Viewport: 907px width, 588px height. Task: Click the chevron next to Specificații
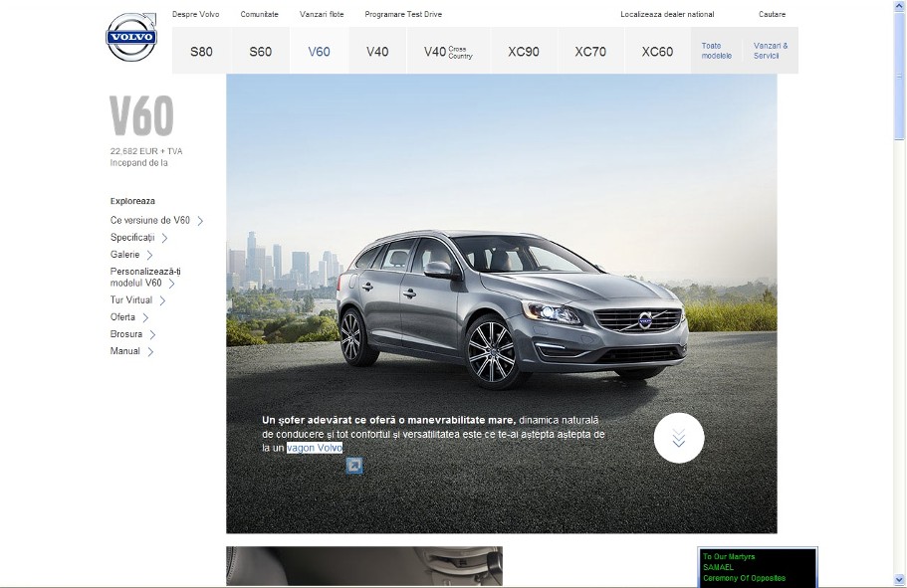164,238
